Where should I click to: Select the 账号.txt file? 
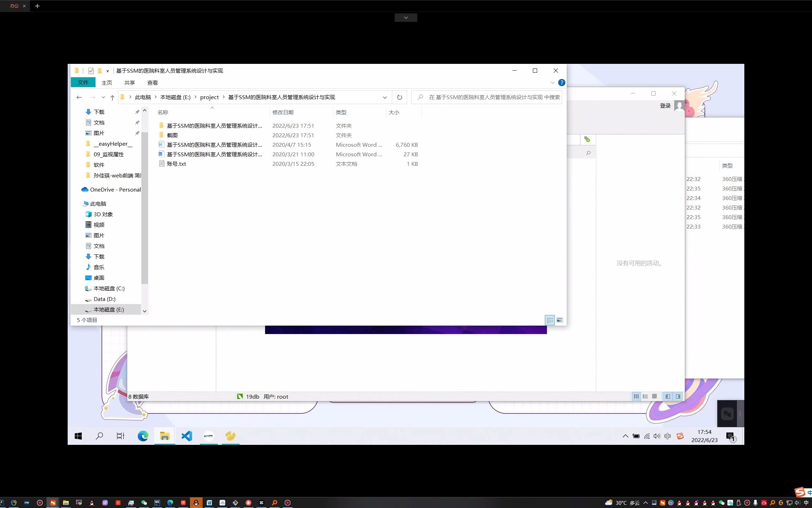click(176, 164)
